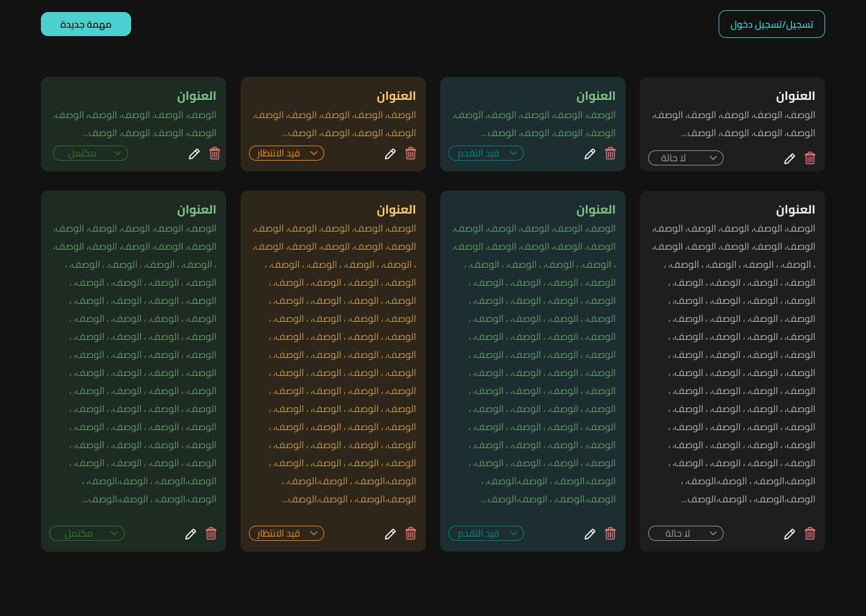Expand the 'لا حالة' status selector on the tall card

tap(686, 534)
